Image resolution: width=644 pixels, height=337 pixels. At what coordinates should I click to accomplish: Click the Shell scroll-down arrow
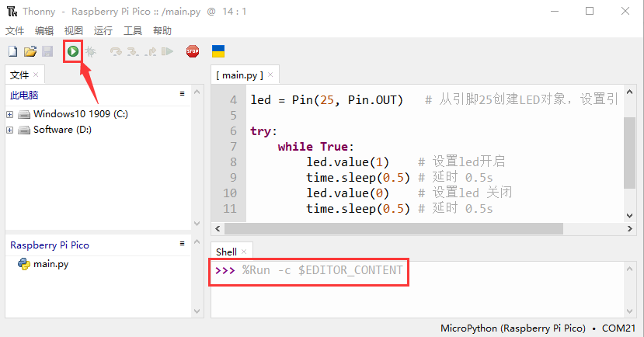(629, 311)
